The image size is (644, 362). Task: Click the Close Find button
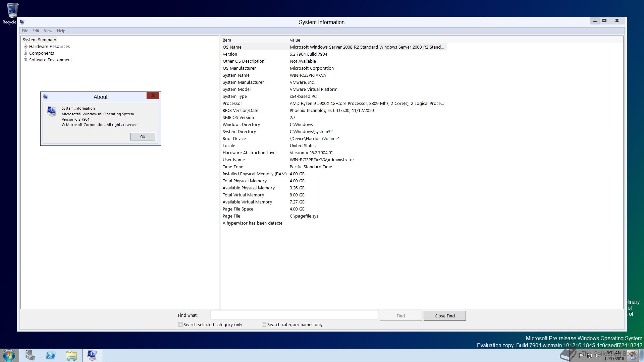(444, 316)
